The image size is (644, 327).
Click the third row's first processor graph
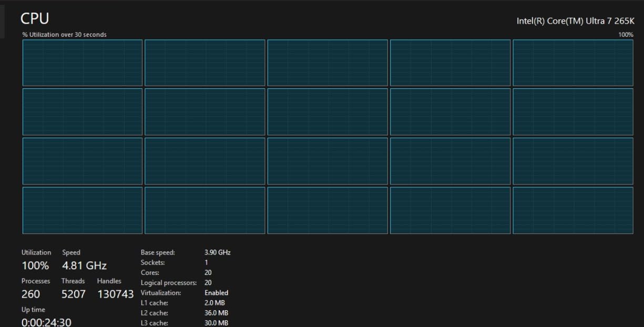point(83,161)
